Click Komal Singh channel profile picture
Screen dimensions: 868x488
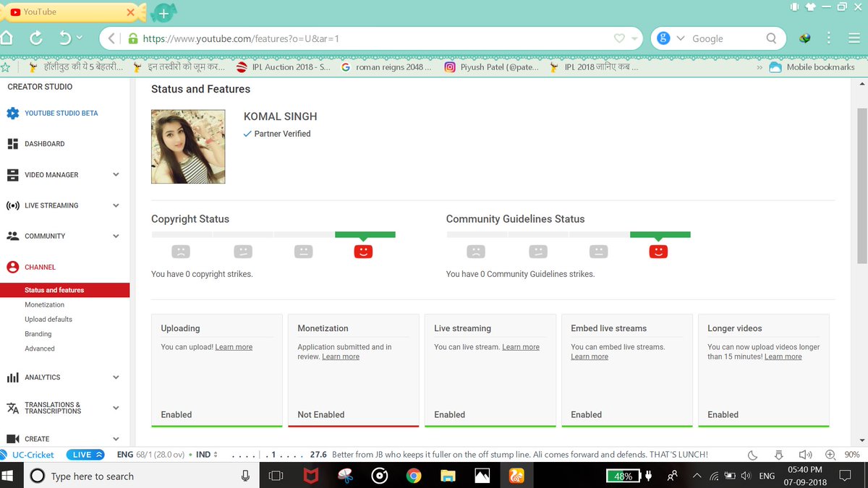pos(188,147)
